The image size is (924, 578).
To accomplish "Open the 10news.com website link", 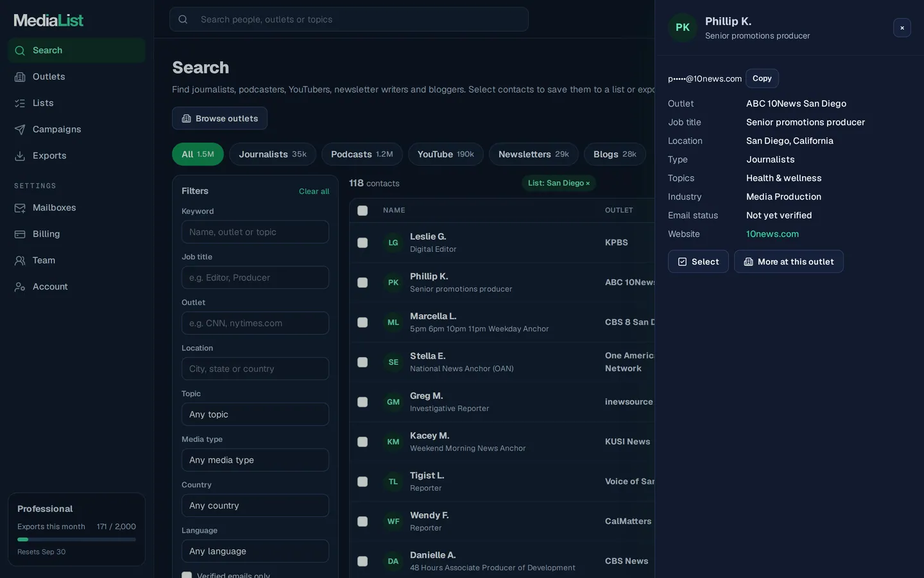I will pyautogui.click(x=773, y=234).
